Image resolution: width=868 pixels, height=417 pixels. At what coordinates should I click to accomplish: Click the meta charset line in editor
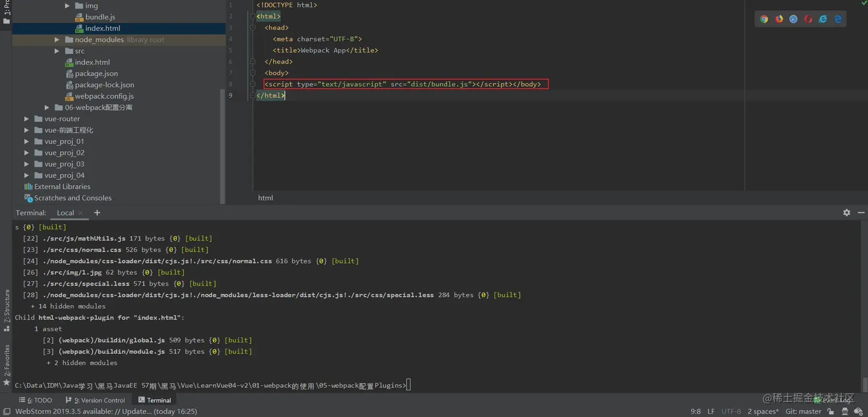point(317,39)
